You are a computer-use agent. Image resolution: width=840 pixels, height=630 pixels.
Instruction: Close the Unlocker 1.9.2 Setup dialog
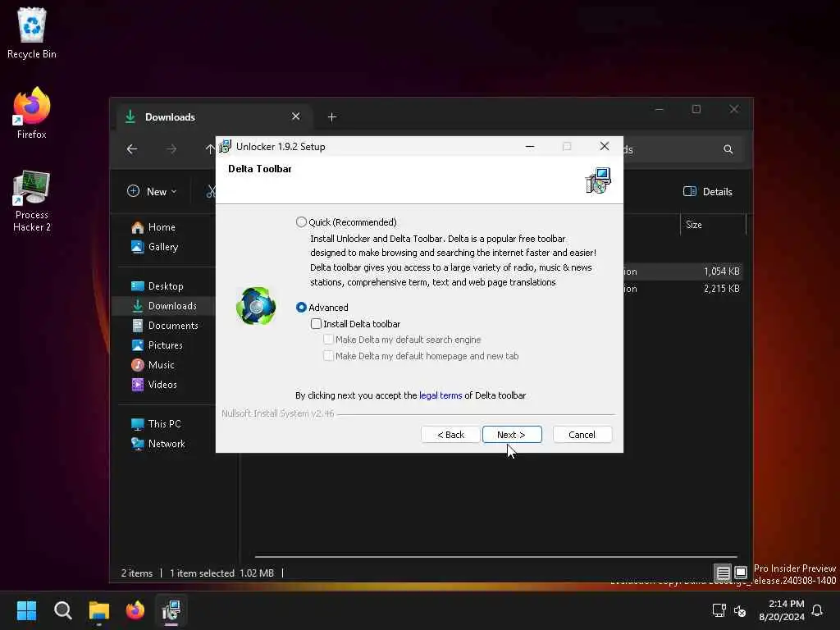click(605, 146)
